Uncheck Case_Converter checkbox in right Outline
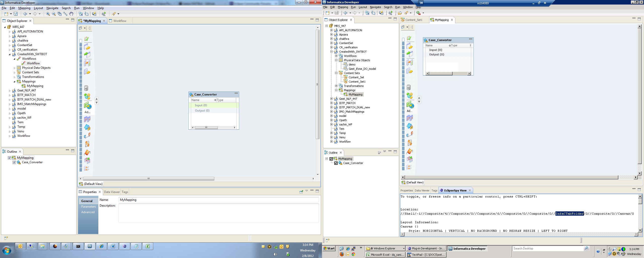This screenshot has width=644, height=258. point(336,163)
